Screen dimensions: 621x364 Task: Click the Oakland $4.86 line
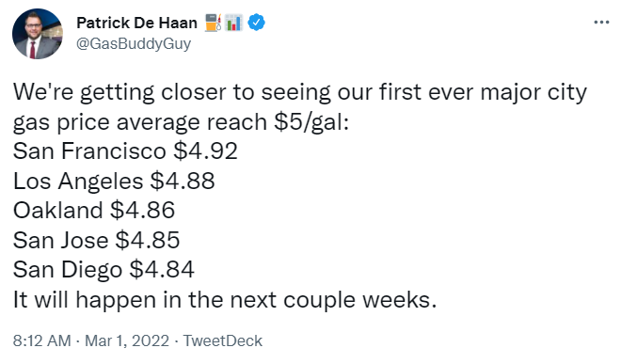click(94, 211)
